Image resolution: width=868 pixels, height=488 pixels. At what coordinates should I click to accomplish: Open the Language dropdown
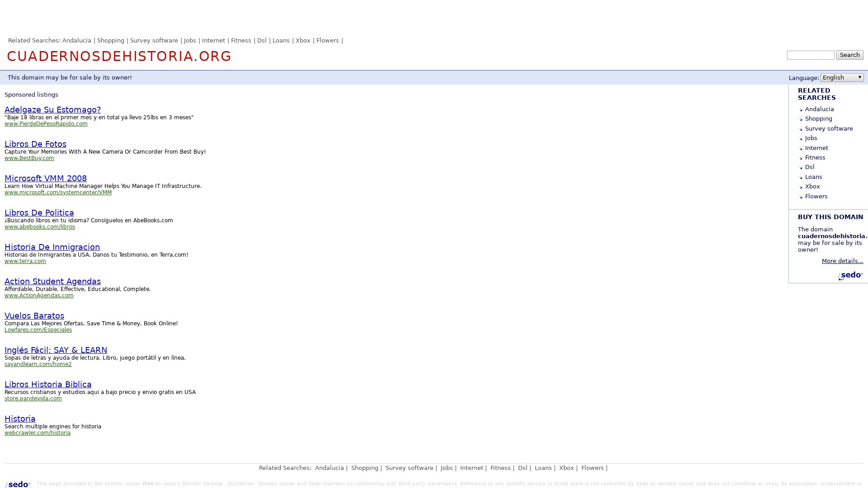(x=842, y=78)
